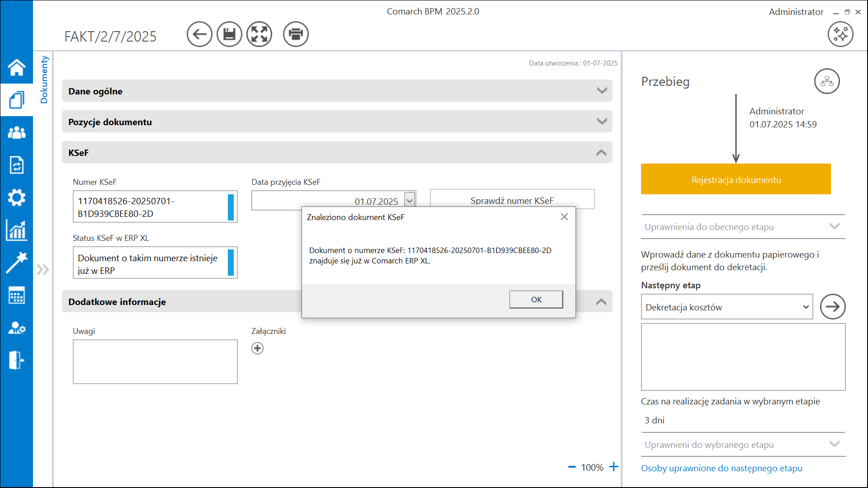Save the document with floppy disk icon
The image size is (868, 488).
point(229,34)
